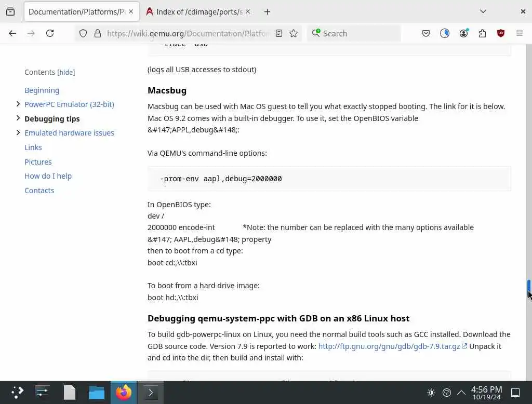
Task: Jump to How do I help section
Action: pyautogui.click(x=48, y=176)
